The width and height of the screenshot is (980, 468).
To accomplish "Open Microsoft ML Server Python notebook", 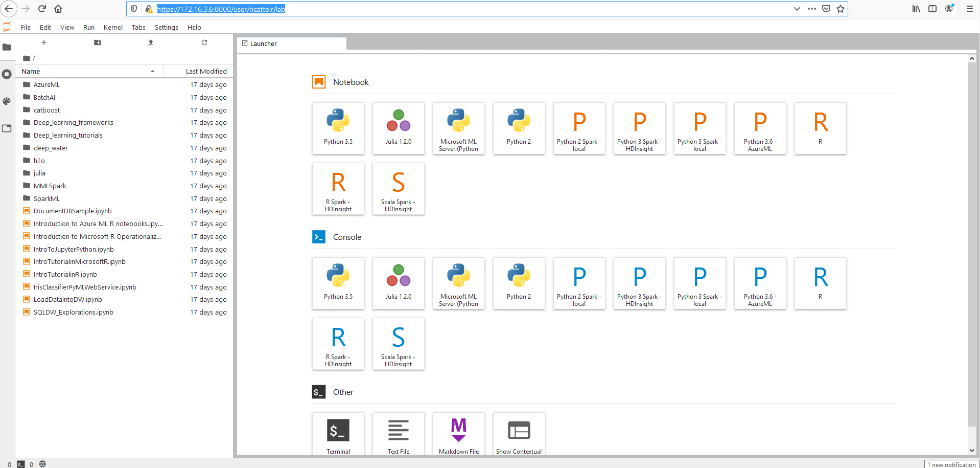I will pos(458,128).
